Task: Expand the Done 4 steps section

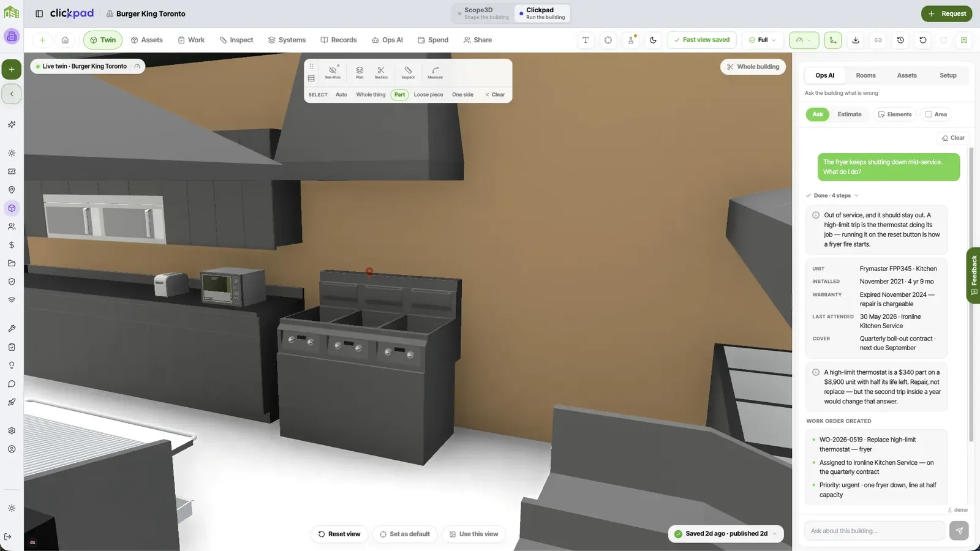Action: [833, 195]
